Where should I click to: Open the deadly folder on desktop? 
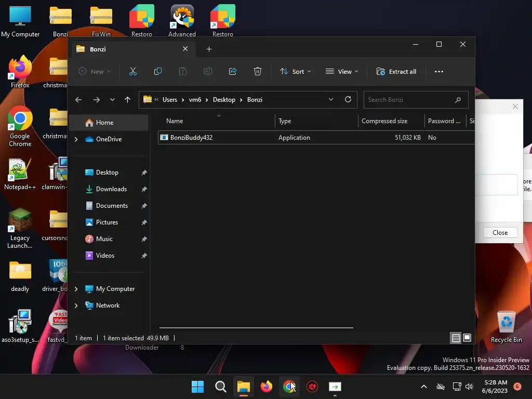tap(20, 276)
